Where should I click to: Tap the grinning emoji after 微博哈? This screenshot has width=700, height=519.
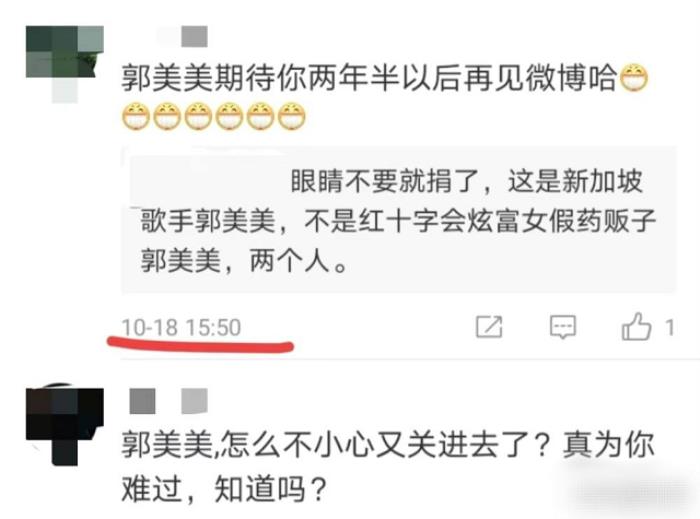point(634,78)
